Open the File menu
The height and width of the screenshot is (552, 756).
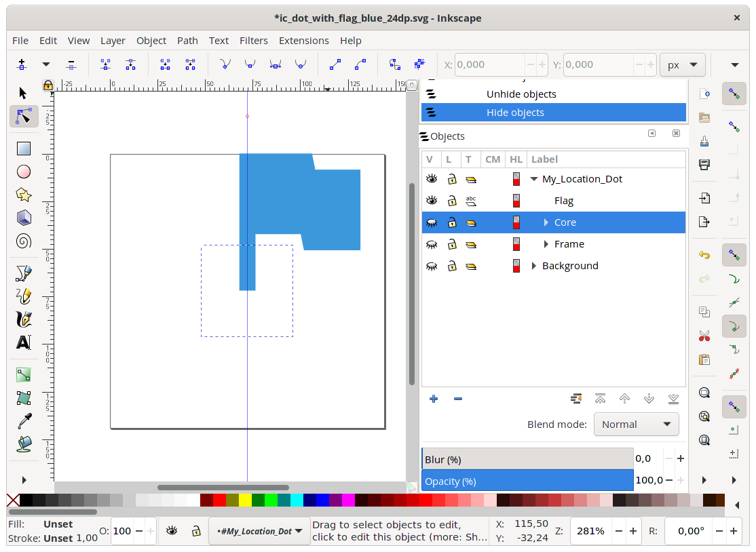20,41
